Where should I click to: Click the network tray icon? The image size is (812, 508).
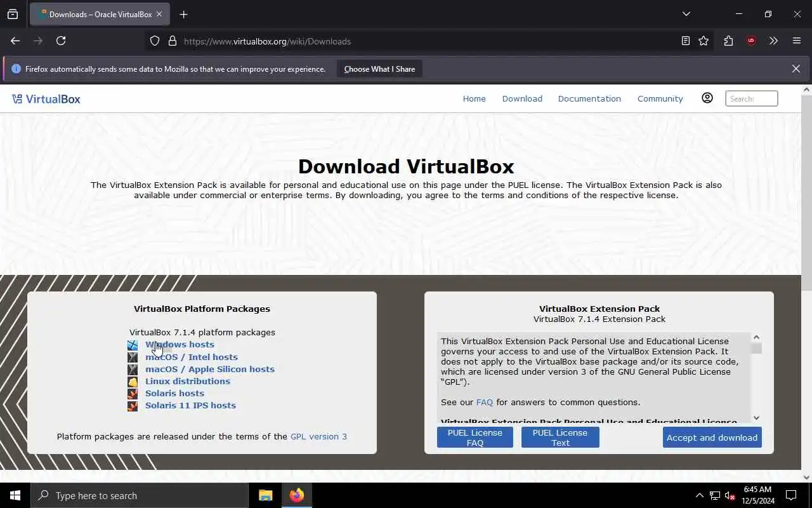point(715,495)
